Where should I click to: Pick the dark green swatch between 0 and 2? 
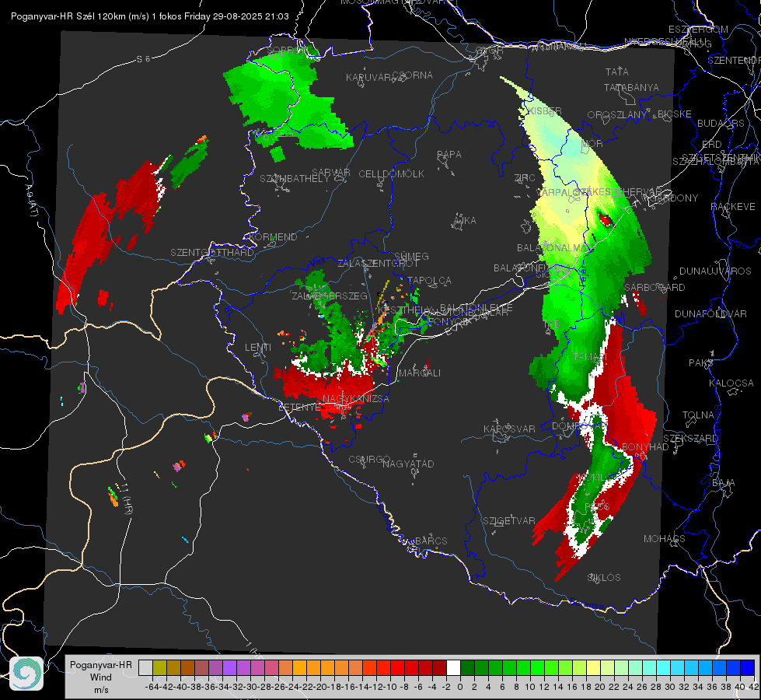(x=467, y=667)
